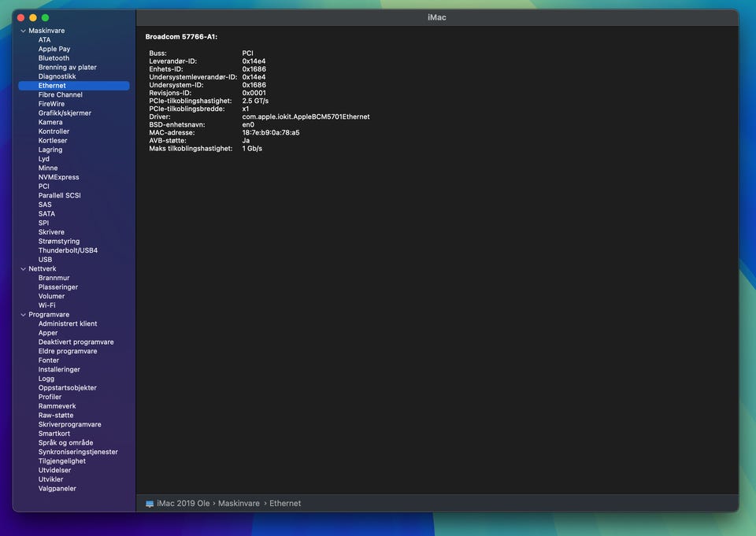Screen dimensions: 756x536
Task: Open the Bluetooth hardware entry
Action: [x=54, y=58]
